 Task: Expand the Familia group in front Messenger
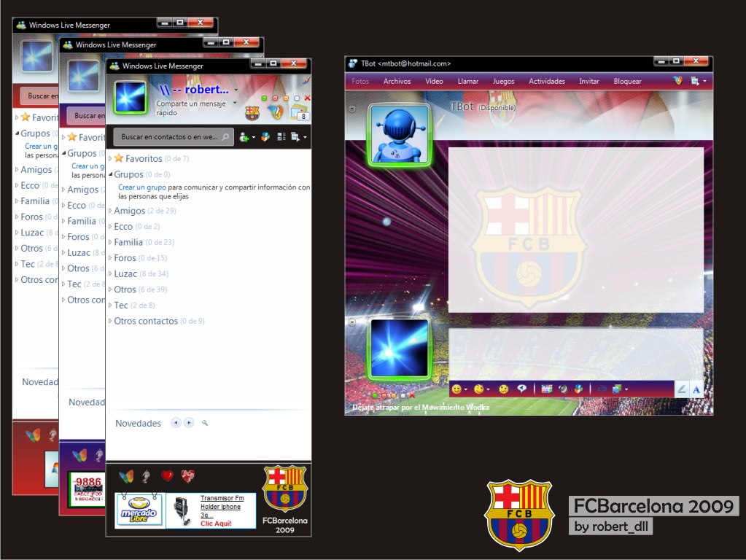click(110, 242)
